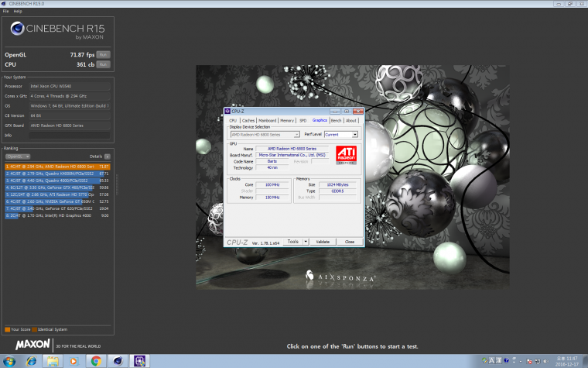Select ranking row ATI Radeon HD 5770

57,194
